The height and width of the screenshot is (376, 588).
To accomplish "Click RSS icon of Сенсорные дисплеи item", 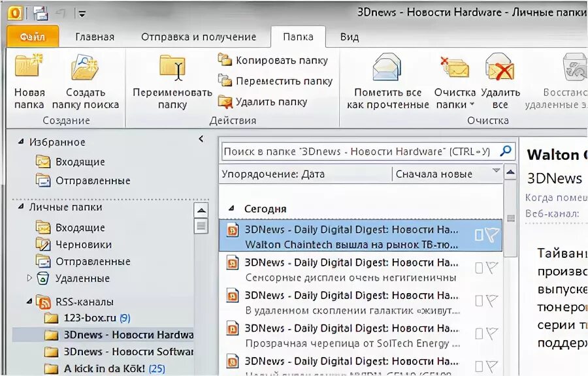I will (x=233, y=263).
